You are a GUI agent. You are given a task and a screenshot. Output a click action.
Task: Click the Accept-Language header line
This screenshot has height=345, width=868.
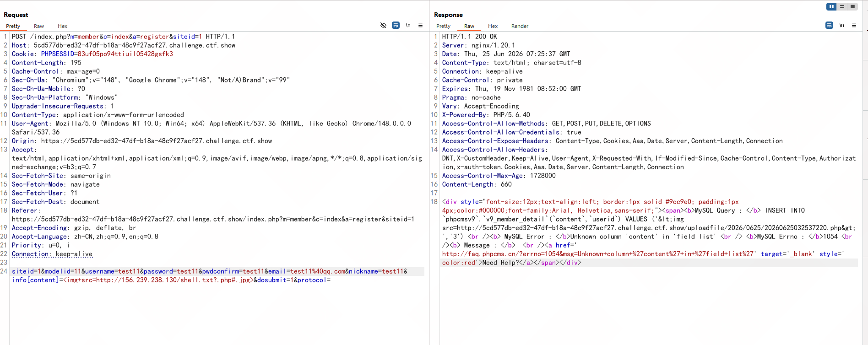(85, 237)
